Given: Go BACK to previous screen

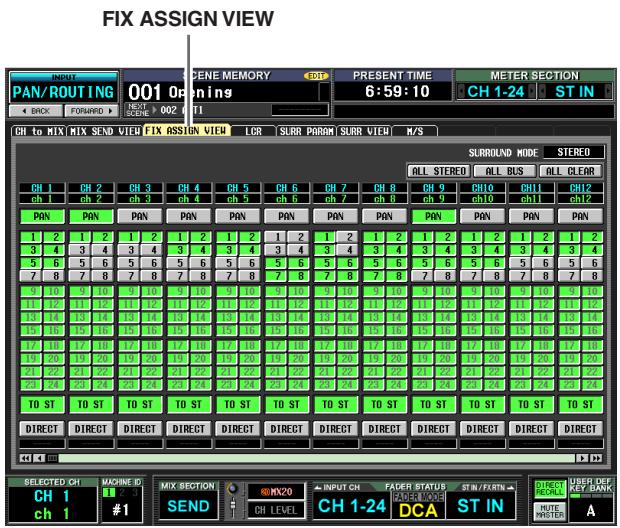Looking at the screenshot, I should (x=36, y=111).
